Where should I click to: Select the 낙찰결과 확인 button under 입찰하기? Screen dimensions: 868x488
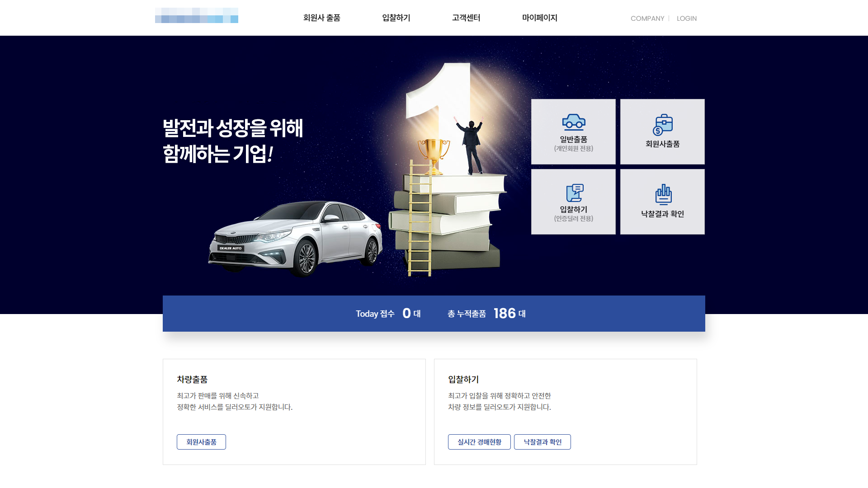[542, 442]
